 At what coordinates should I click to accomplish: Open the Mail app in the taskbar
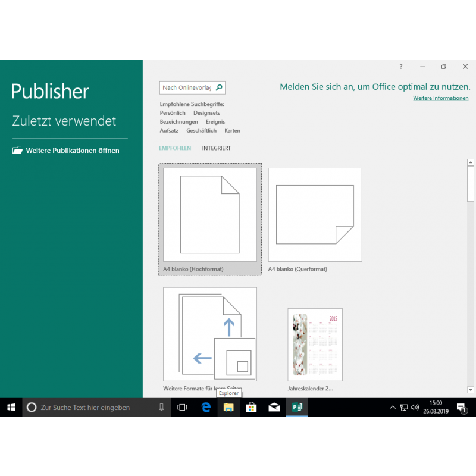274,408
